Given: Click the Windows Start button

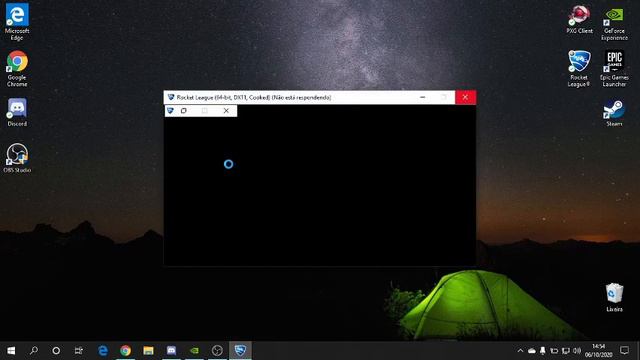Looking at the screenshot, I should point(11,350).
